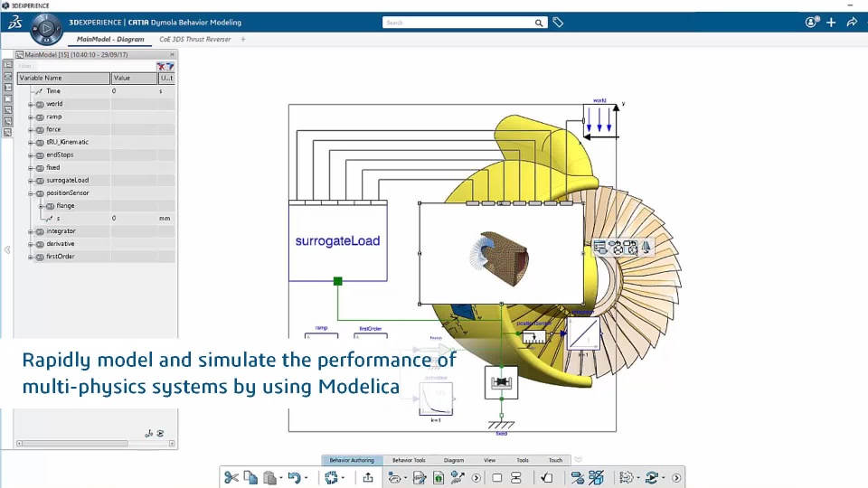868x488 pixels.
Task: Click the topmost icon in left sidebar strip
Action: tap(8, 65)
